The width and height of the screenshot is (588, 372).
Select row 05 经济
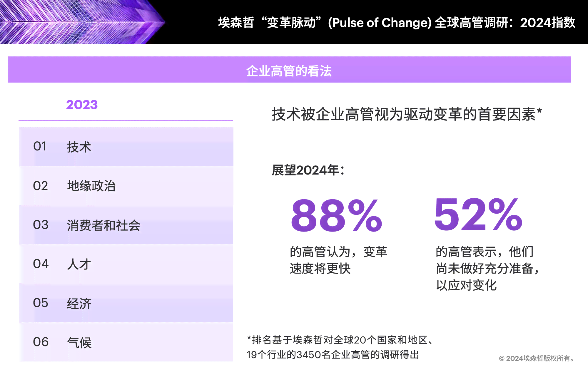pyautogui.click(x=126, y=303)
